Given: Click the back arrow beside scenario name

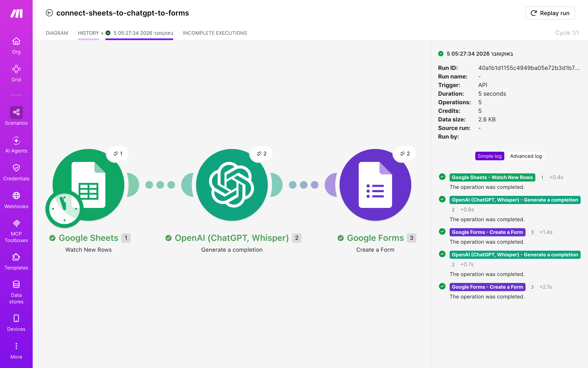Looking at the screenshot, I should pyautogui.click(x=49, y=13).
